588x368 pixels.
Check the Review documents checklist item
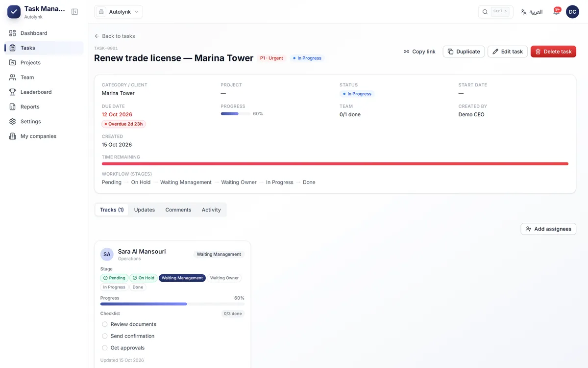tap(105, 324)
